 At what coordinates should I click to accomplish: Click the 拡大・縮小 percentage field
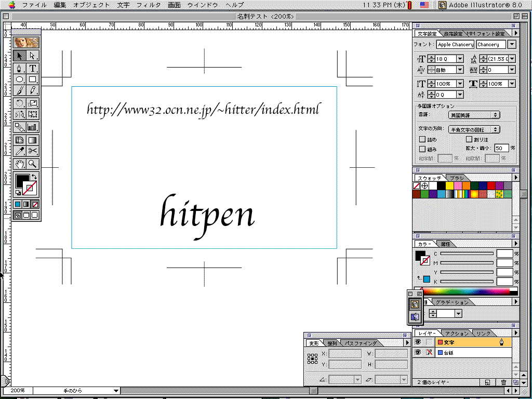501,148
